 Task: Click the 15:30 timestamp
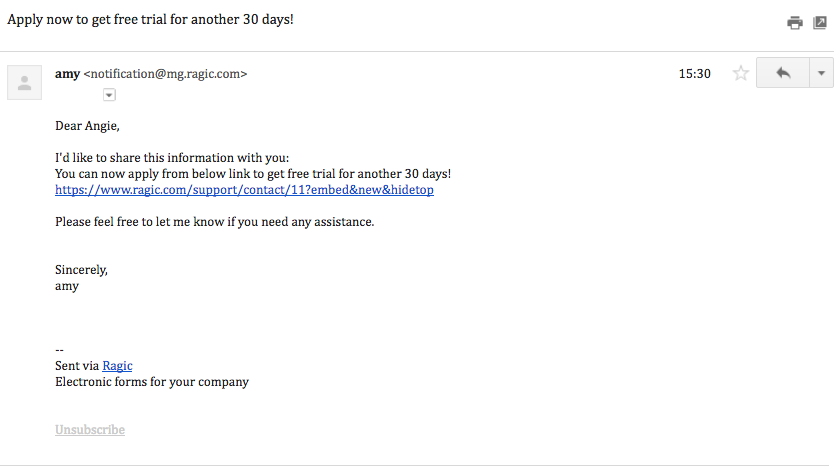[695, 74]
